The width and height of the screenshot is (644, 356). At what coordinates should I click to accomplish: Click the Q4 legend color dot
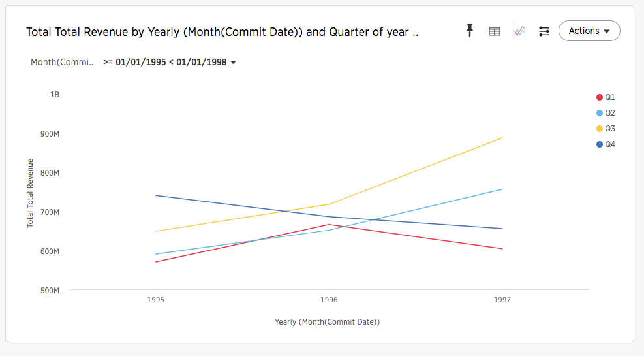tap(600, 144)
